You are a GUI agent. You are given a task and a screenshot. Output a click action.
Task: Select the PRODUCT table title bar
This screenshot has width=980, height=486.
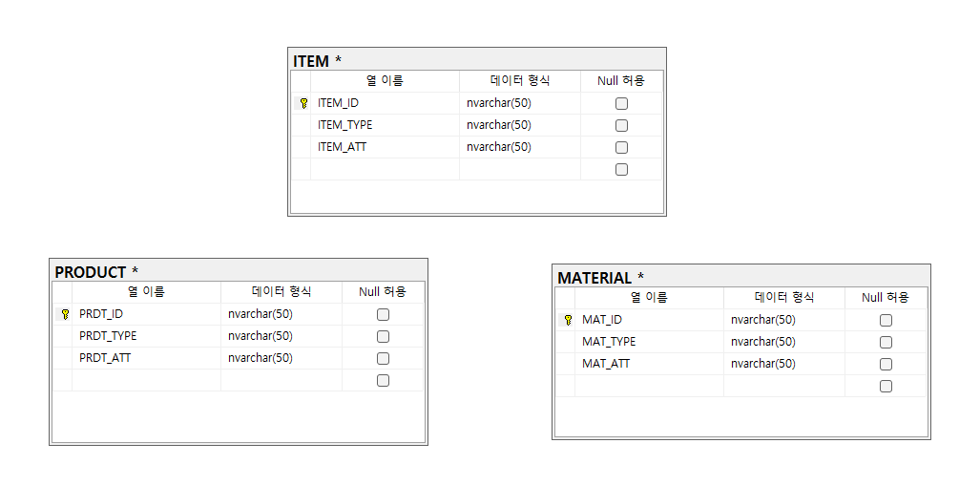click(238, 271)
